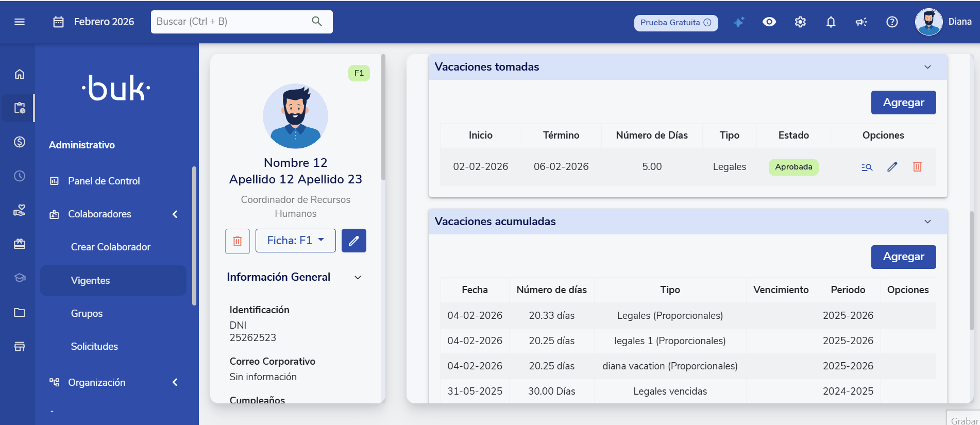Image resolution: width=980 pixels, height=425 pixels.
Task: Click the calendar icon beside Febrero 2026
Action: coord(59,22)
